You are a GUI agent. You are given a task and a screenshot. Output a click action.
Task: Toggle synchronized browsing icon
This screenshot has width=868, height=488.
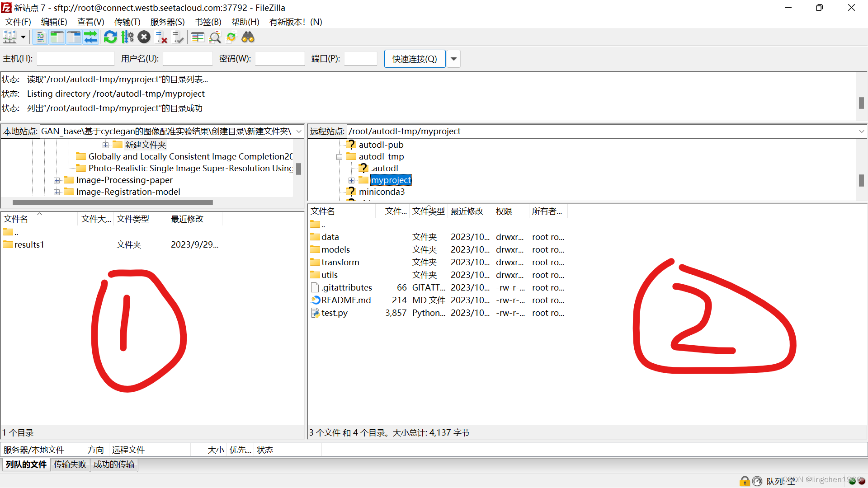(x=231, y=37)
